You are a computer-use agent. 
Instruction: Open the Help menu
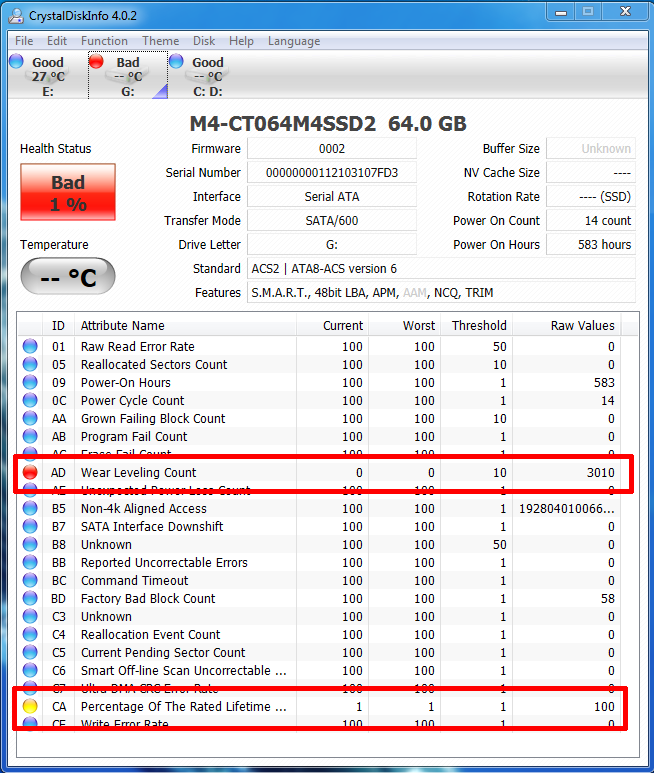tap(241, 41)
